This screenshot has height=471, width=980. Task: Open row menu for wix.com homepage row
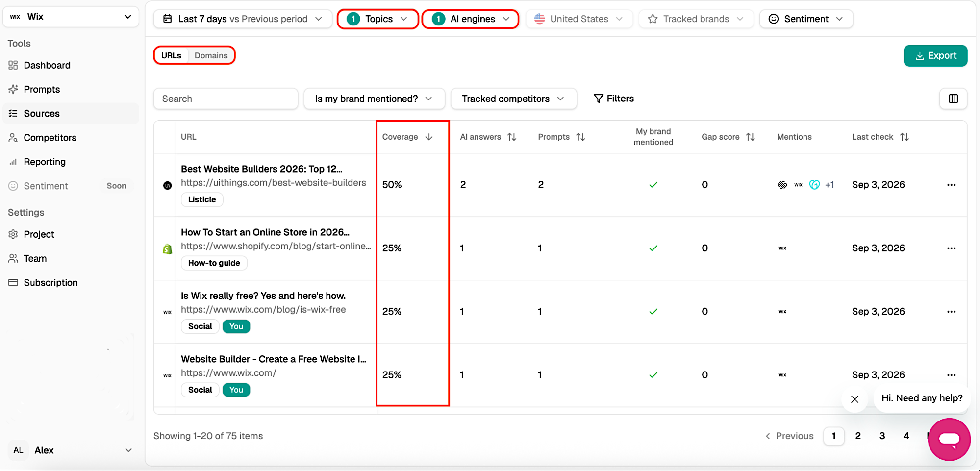951,375
